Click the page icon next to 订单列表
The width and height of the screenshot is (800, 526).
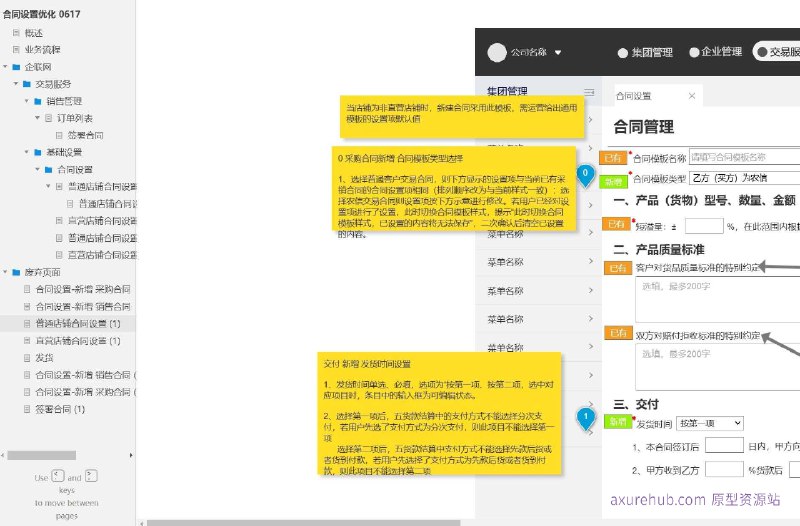tap(48, 118)
